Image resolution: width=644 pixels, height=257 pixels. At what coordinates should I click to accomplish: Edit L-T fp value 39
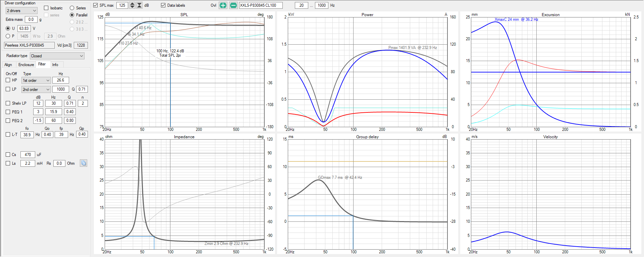pos(61,135)
